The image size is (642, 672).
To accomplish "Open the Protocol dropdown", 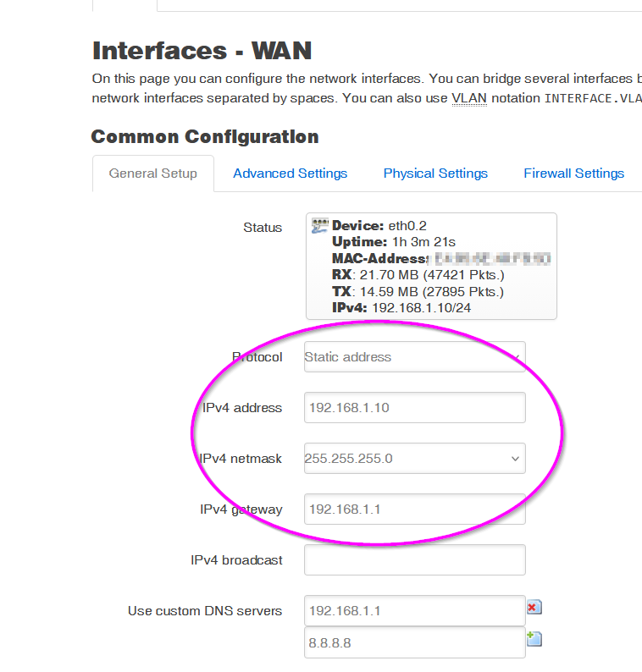I will click(414, 357).
